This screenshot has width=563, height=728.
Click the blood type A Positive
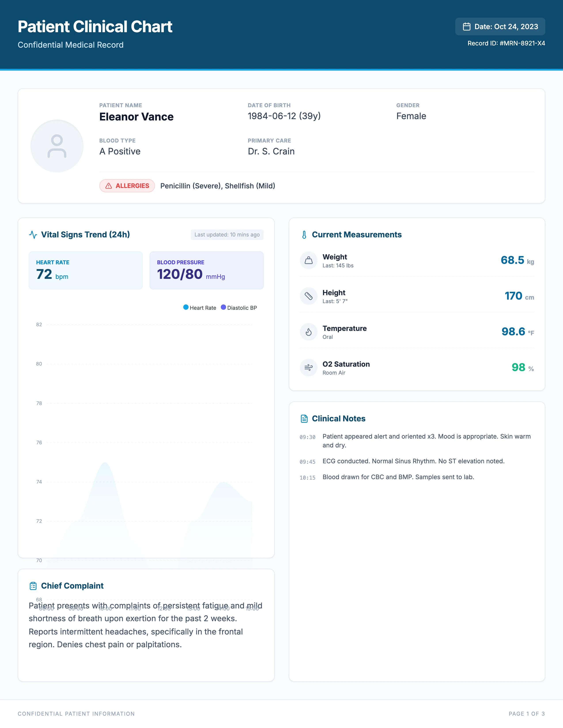[120, 151]
